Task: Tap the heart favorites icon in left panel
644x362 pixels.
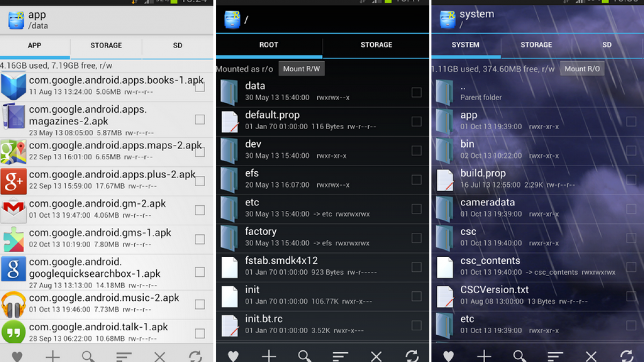Action: click(17, 356)
